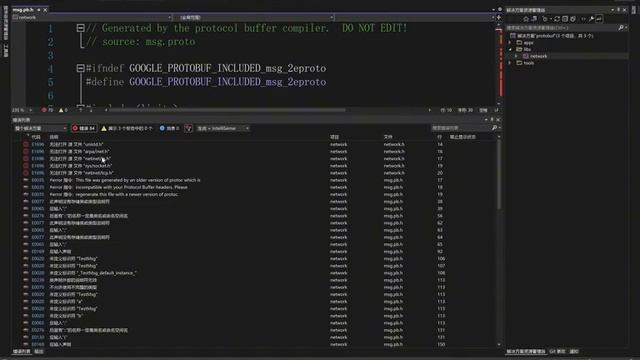Switch to the Git Changes bottom tab
Image resolution: width=640 pixels, height=360 pixels.
(557, 351)
